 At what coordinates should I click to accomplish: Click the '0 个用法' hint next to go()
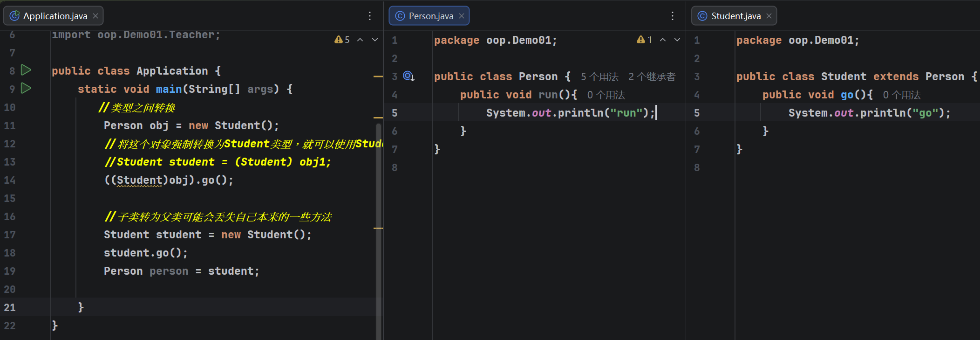902,95
